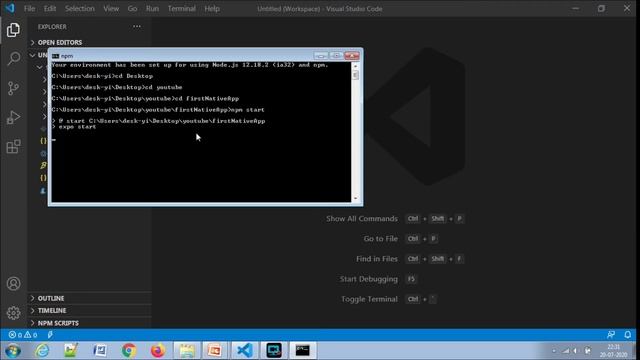Open the File menu
The image size is (640, 360).
click(x=29, y=9)
